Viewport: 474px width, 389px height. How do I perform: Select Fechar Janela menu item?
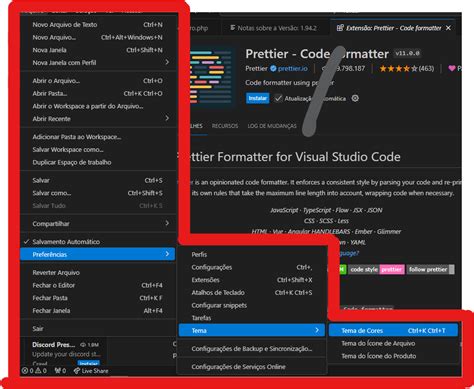(x=98, y=310)
